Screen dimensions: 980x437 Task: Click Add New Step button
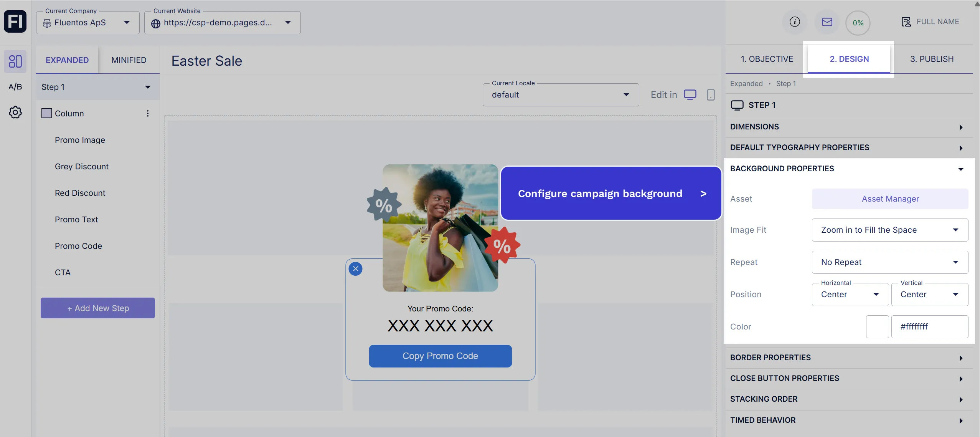pyautogui.click(x=98, y=308)
